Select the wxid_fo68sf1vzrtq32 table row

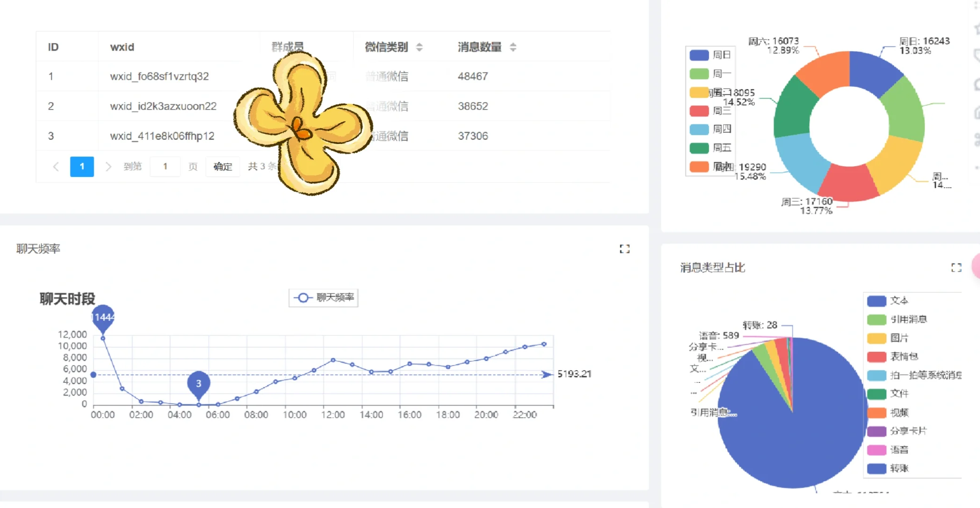(160, 76)
